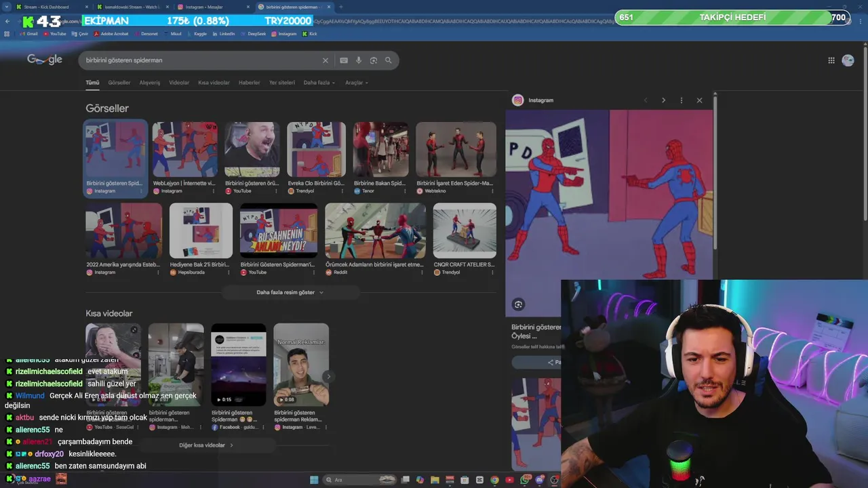Open the Kaggle bookmark

(x=197, y=34)
